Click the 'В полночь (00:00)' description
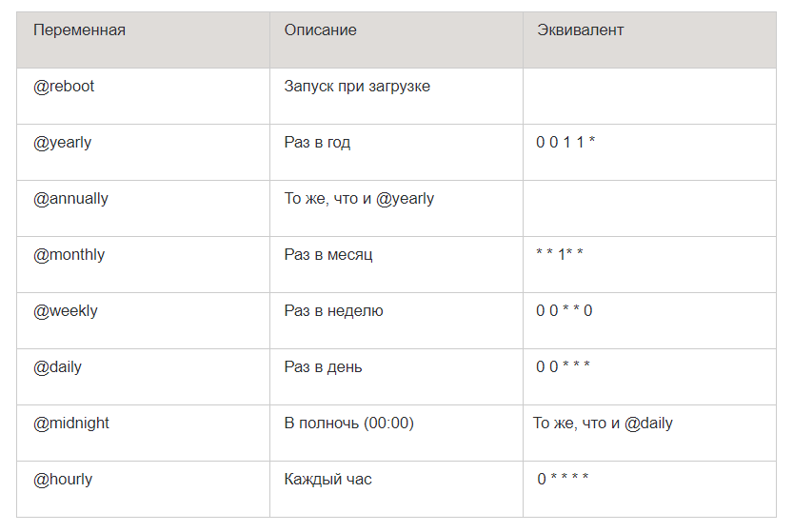The image size is (793, 532). point(348,424)
